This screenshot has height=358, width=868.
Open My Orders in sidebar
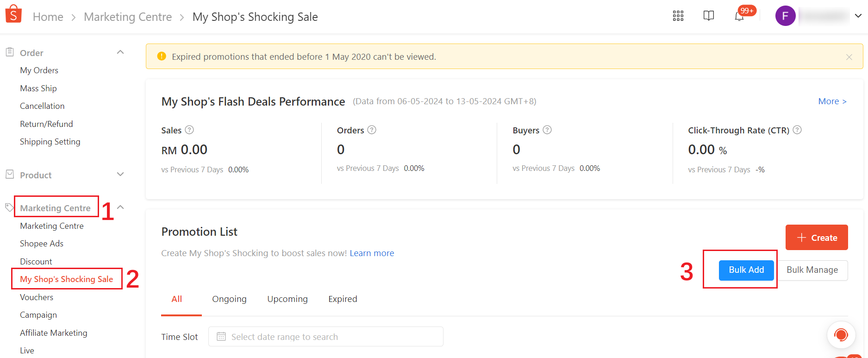(39, 70)
